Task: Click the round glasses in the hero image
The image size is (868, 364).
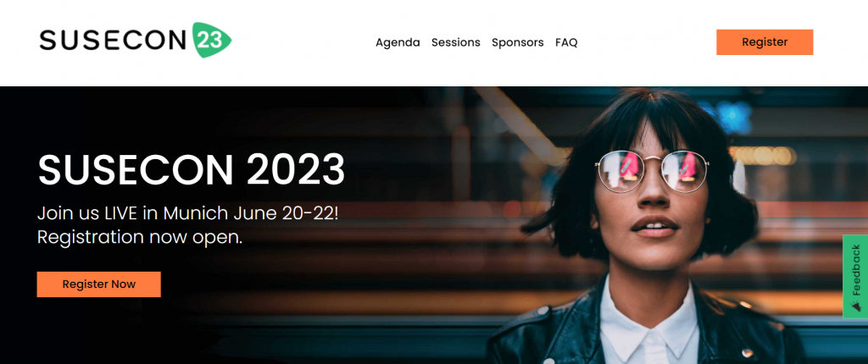Action: [x=652, y=172]
